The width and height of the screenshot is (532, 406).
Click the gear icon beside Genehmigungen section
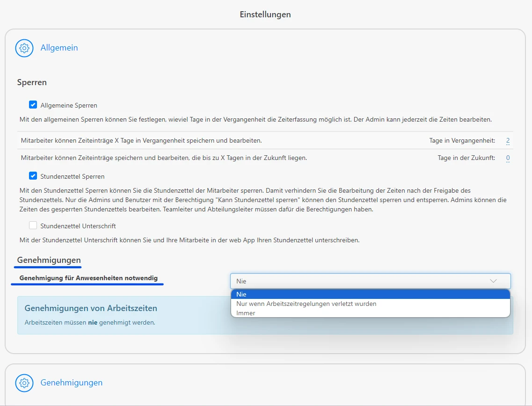click(24, 383)
